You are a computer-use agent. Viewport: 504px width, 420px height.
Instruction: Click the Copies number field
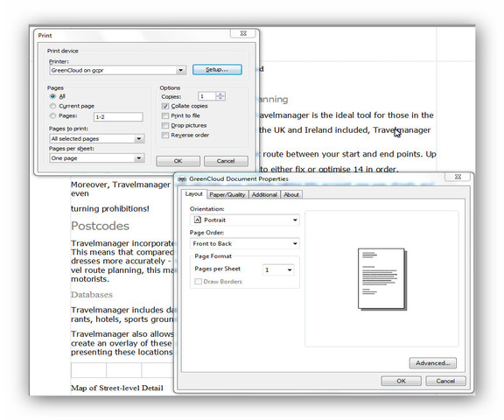[207, 96]
